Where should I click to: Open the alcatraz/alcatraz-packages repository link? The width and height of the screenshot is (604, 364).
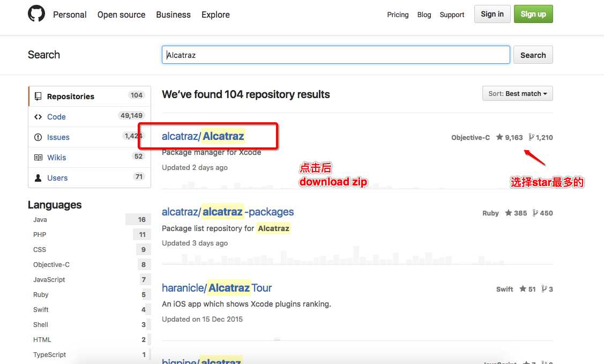[228, 212]
